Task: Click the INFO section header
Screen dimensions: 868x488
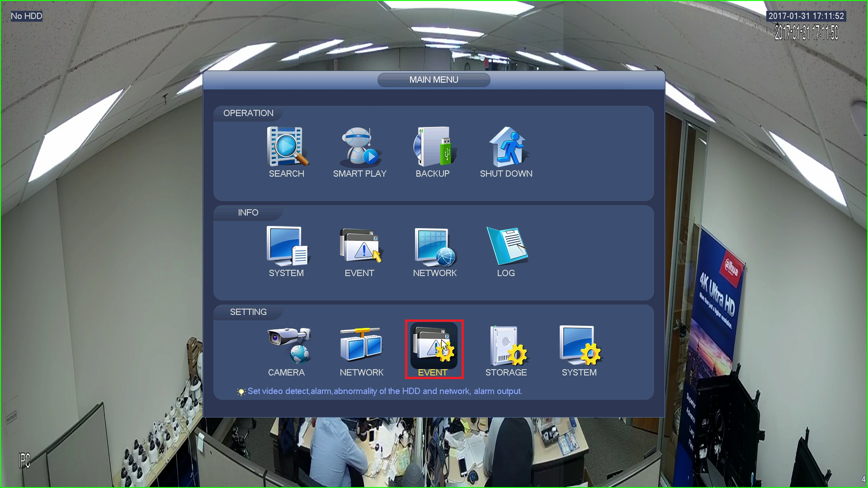Action: tap(248, 213)
